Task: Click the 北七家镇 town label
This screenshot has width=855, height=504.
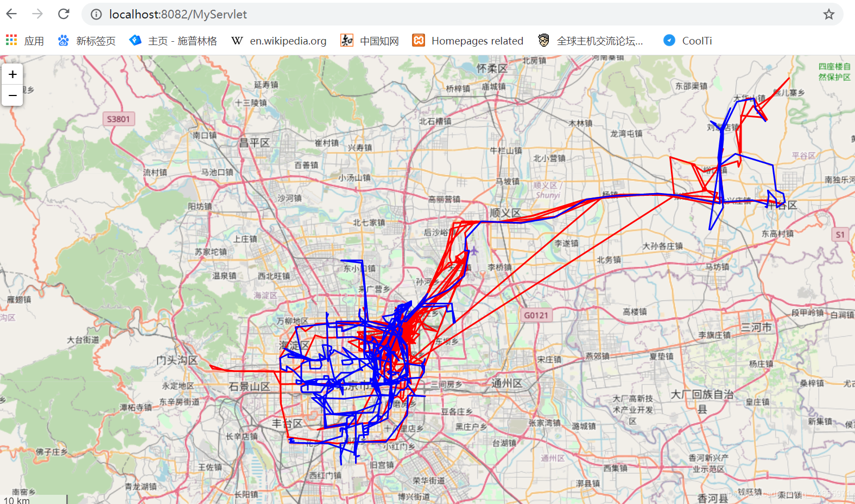Action: point(369,222)
